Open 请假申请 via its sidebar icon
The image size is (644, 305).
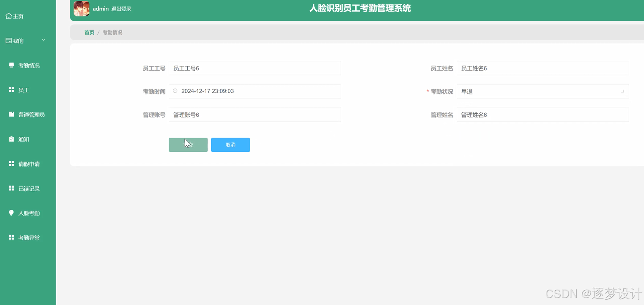(11, 164)
